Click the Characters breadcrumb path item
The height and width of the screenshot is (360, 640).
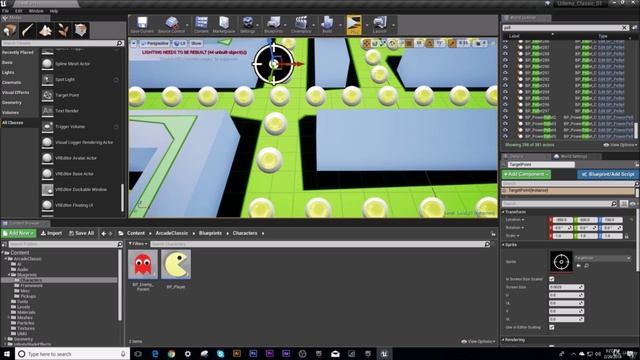coord(245,233)
